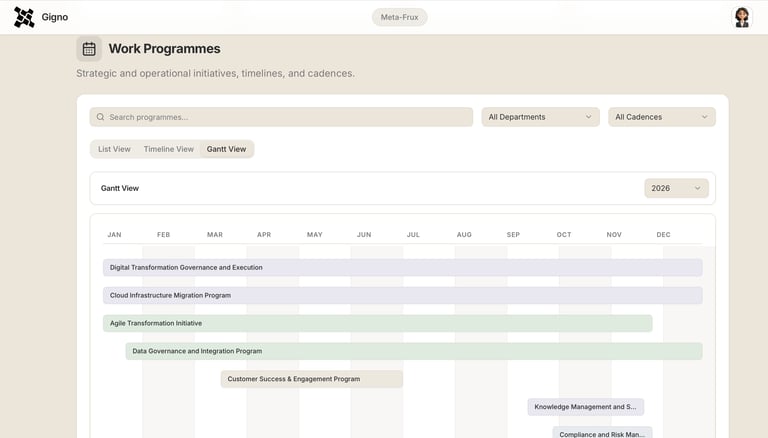This screenshot has height=438, width=768.
Task: Click Data Governance and Integration Program bar
Action: point(413,352)
